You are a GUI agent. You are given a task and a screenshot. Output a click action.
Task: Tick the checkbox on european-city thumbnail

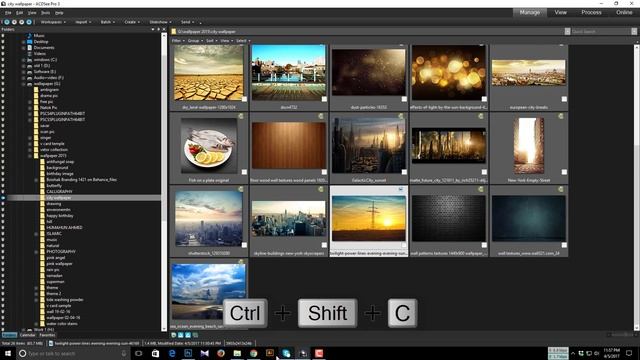point(564,99)
